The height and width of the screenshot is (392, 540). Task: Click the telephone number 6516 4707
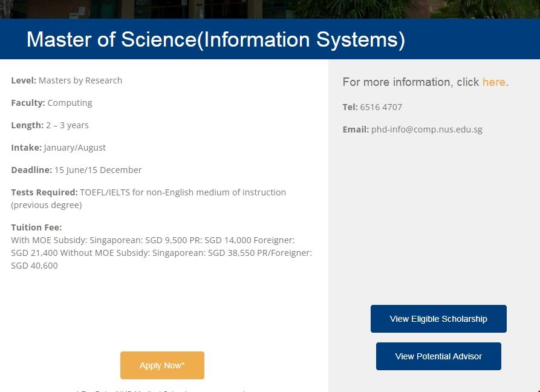click(381, 107)
